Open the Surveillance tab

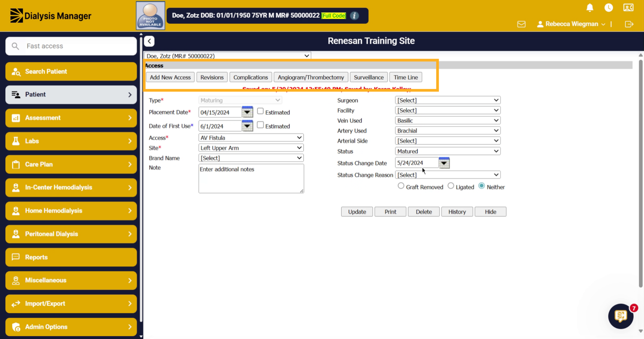[369, 77]
